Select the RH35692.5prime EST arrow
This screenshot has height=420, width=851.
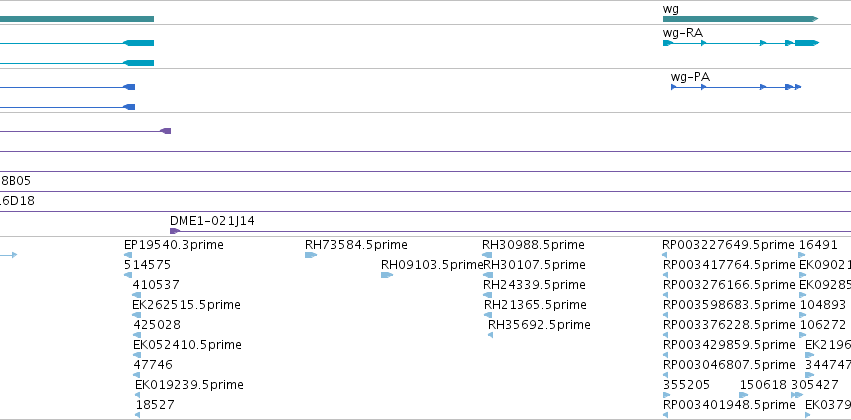point(491,335)
